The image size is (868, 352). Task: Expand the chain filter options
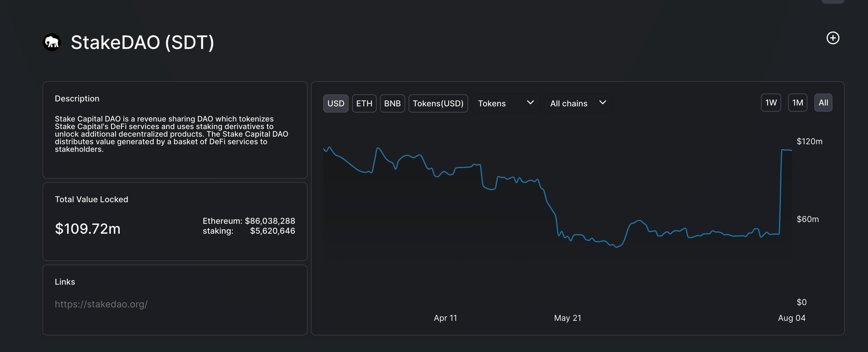point(577,103)
